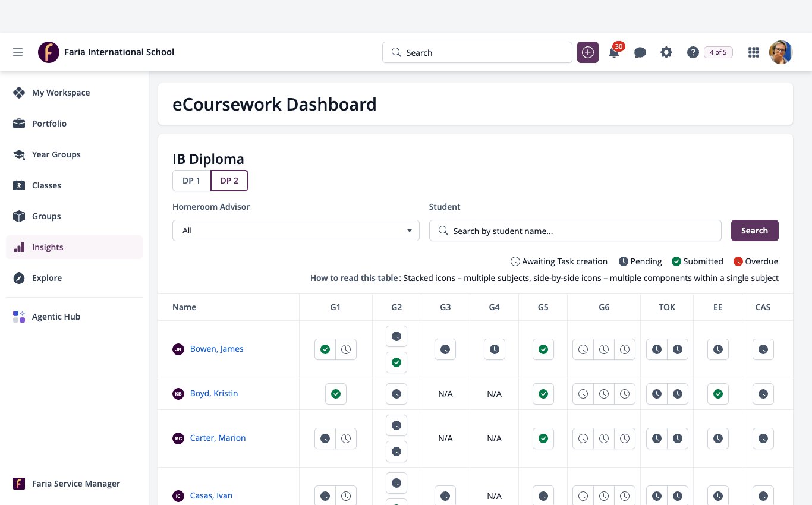Click the Faria International School logo

tap(49, 52)
